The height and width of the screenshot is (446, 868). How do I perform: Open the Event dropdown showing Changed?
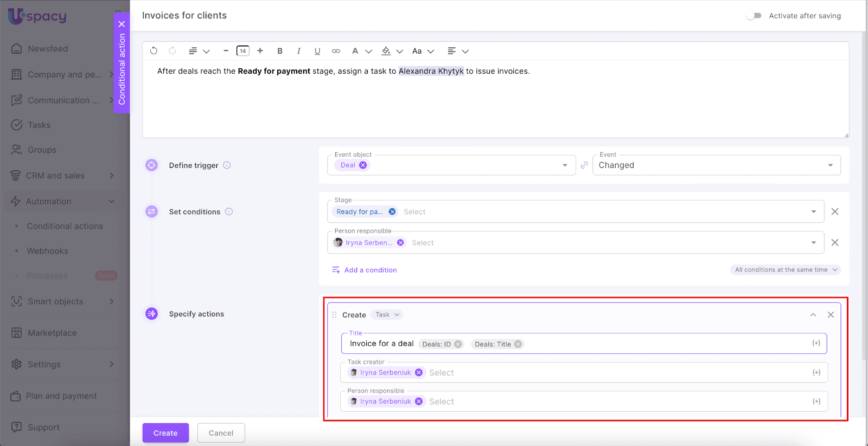pyautogui.click(x=716, y=165)
